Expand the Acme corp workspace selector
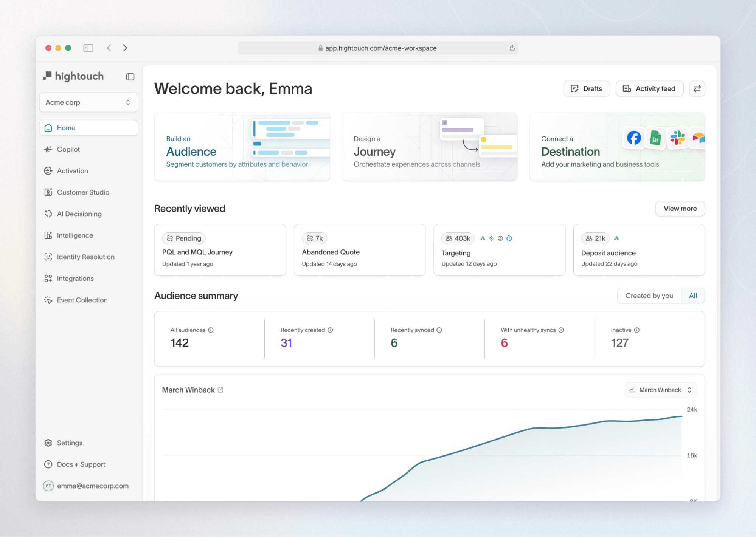 88,102
